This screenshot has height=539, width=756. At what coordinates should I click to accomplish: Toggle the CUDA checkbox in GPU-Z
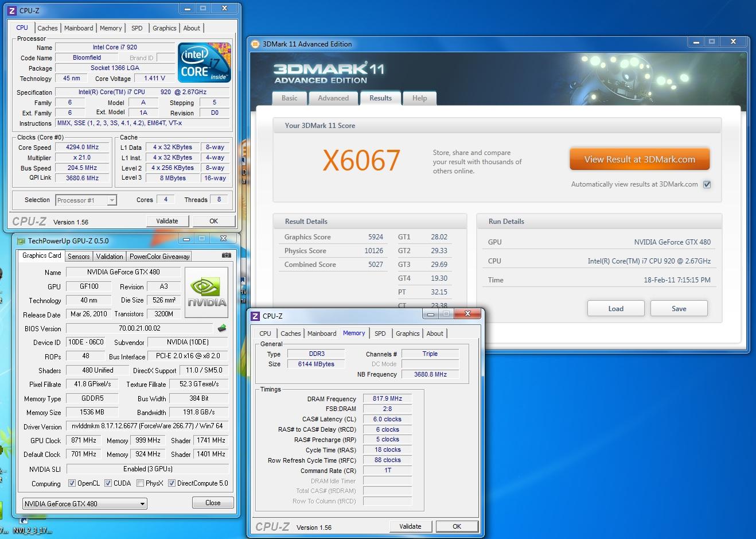(x=108, y=483)
